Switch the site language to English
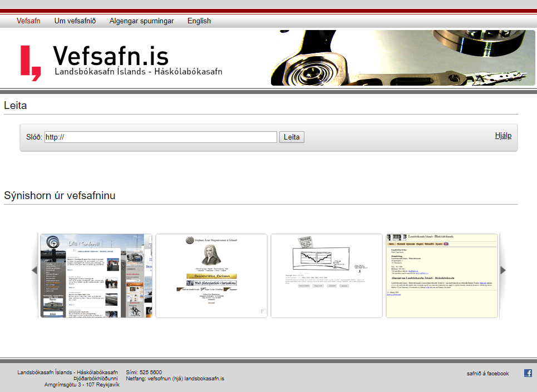The width and height of the screenshot is (537, 392). pyautogui.click(x=199, y=21)
